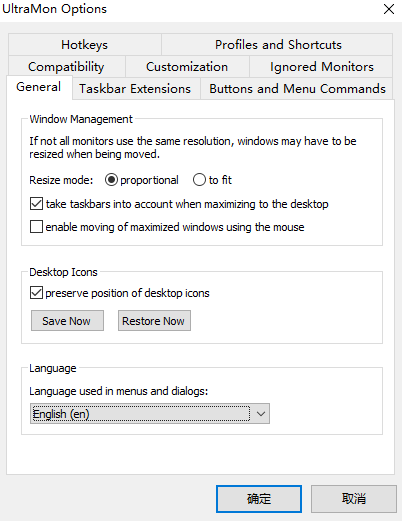
Task: Open the Ignored Monitors tab
Action: click(321, 67)
